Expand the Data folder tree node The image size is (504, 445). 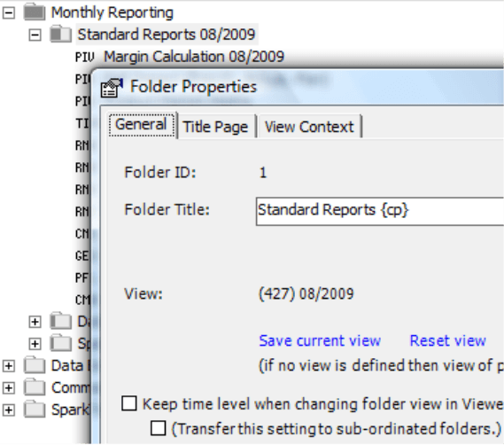point(9,366)
